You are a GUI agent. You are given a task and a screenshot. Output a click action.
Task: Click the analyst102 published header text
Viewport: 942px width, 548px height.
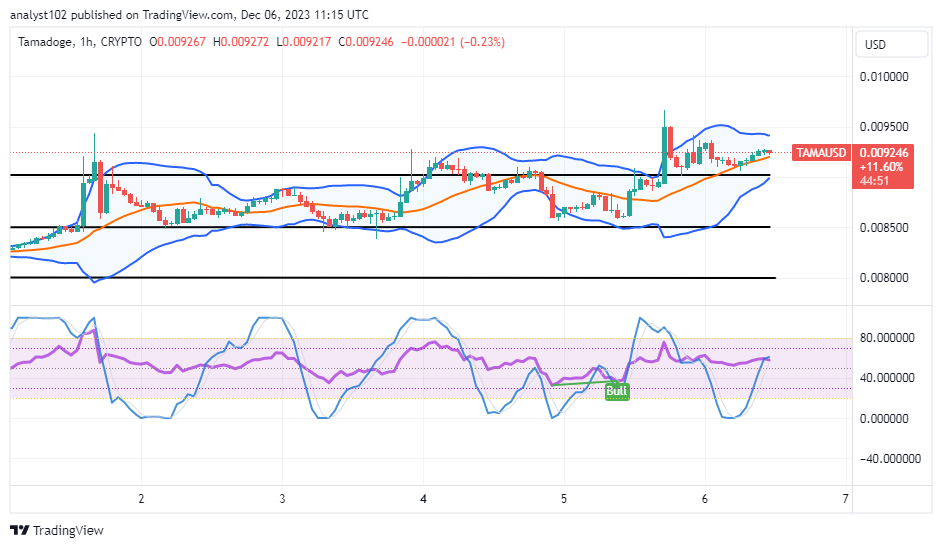[x=189, y=14]
